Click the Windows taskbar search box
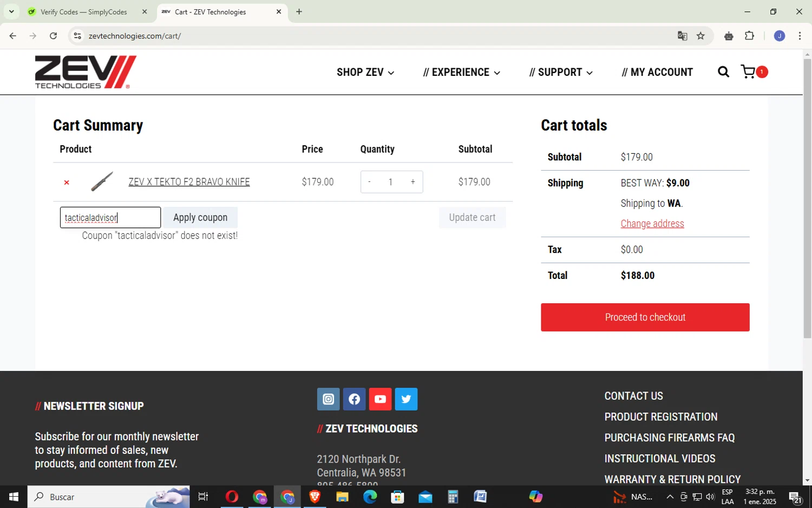The height and width of the screenshot is (508, 812). (109, 497)
